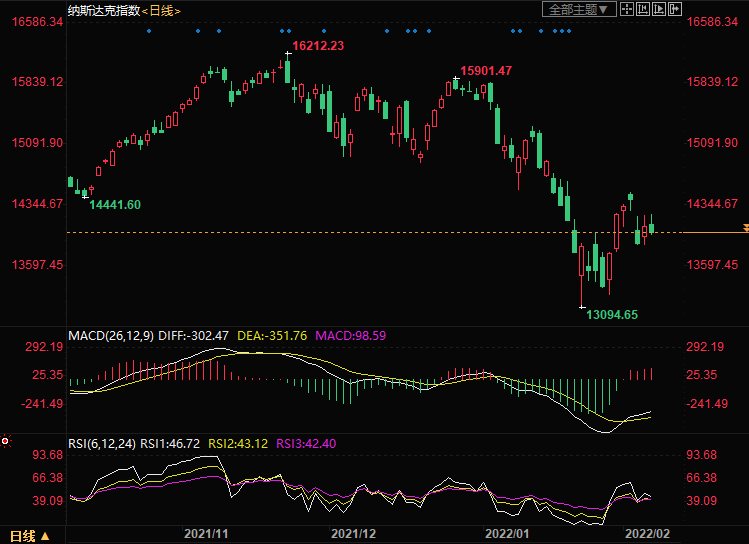Click the 16212.23 peak price marker
Viewport: 749px width, 544px height.
tap(317, 46)
